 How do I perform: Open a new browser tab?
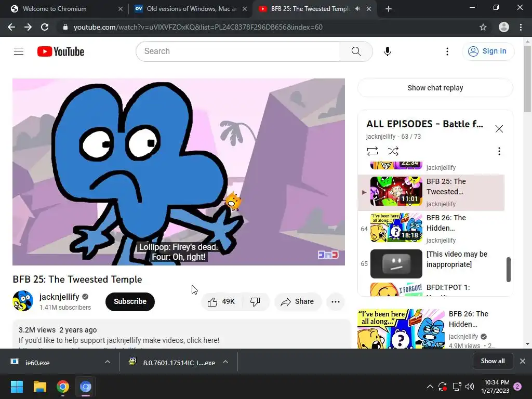pyautogui.click(x=389, y=9)
